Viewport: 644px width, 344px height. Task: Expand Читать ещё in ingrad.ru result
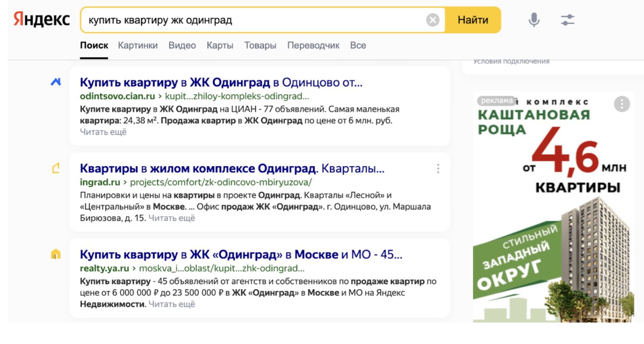(172, 218)
